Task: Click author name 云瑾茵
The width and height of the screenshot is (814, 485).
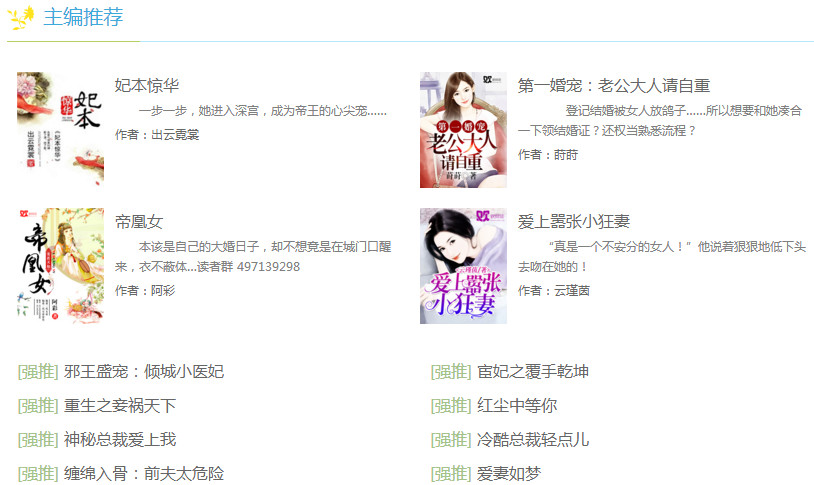Action: (572, 291)
